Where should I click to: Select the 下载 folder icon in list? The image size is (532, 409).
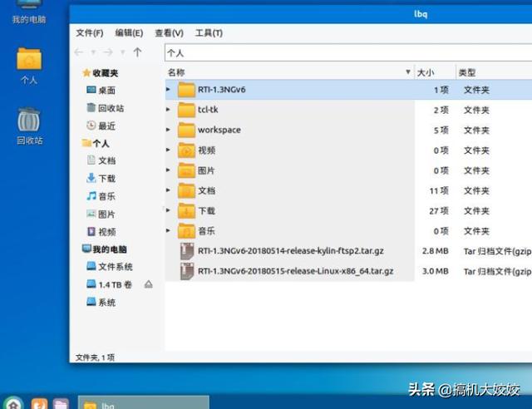pos(186,211)
